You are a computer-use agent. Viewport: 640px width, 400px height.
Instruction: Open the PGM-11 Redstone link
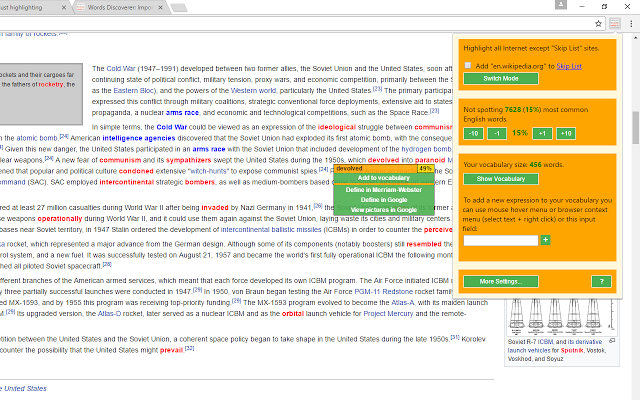384,291
